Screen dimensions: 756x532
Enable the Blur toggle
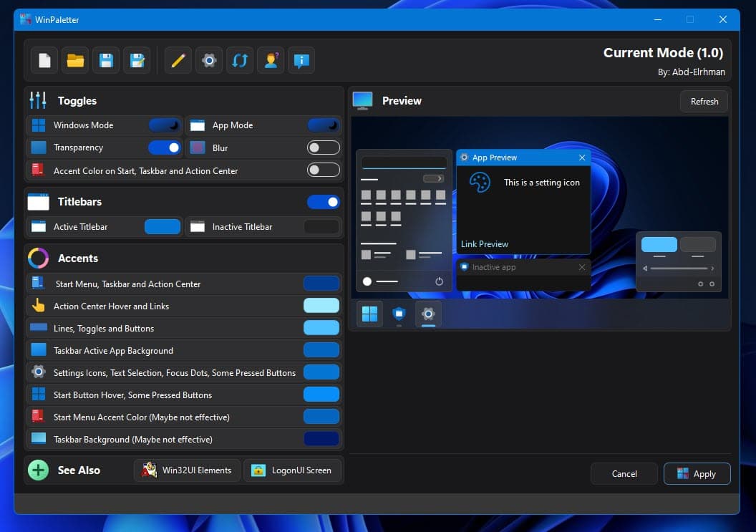323,147
